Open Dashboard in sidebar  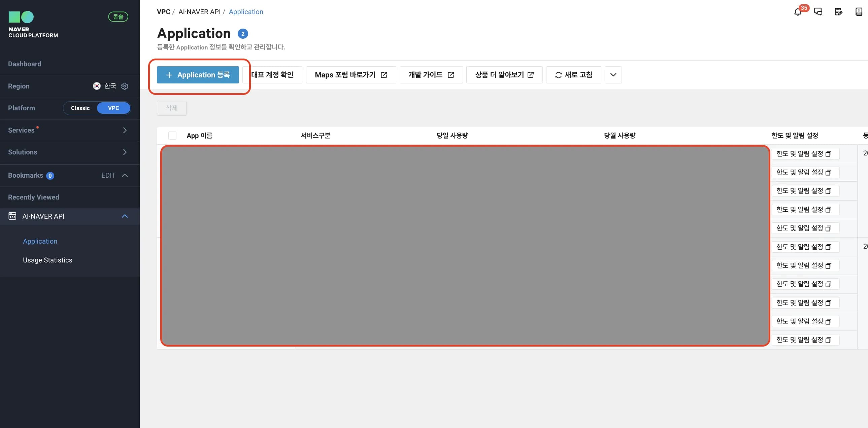pos(25,64)
